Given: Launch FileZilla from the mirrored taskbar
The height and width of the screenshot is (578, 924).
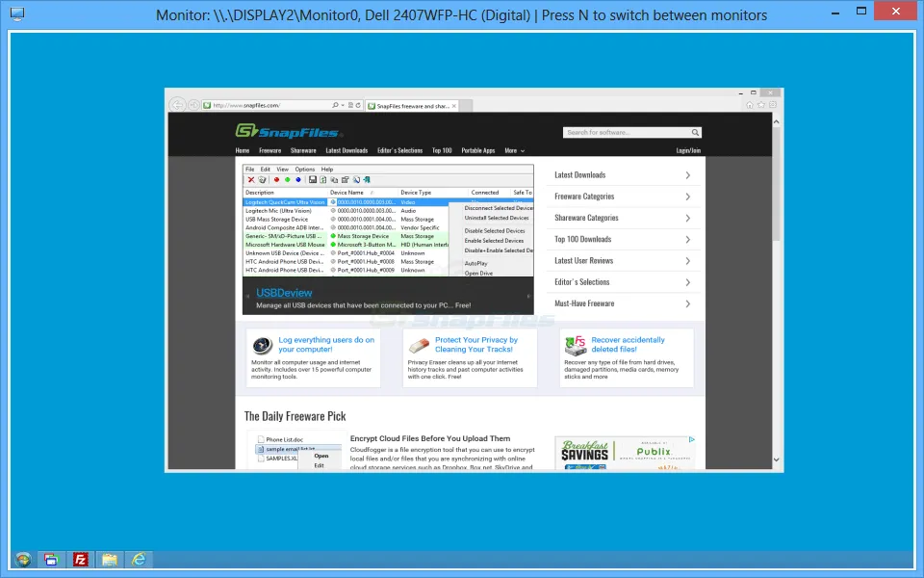Looking at the screenshot, I should (80, 559).
